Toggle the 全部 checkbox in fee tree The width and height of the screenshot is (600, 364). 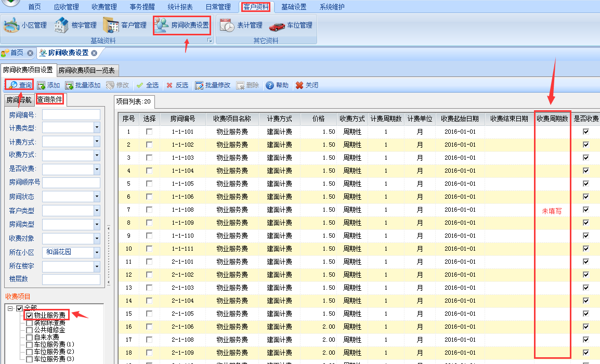pos(20,308)
